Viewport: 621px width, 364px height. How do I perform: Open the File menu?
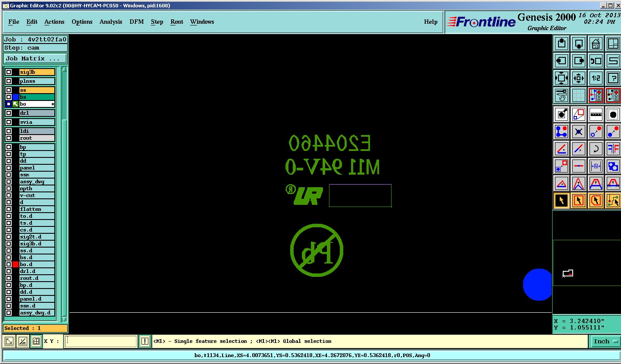(x=14, y=22)
